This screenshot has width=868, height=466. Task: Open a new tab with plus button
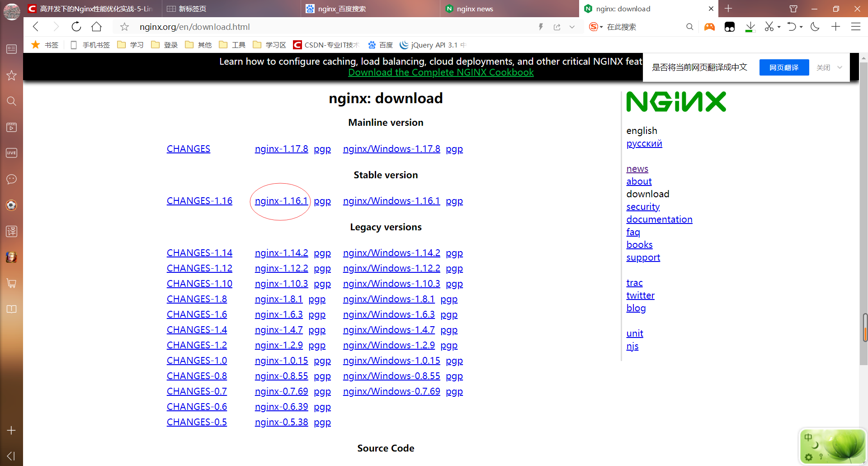[x=728, y=9]
